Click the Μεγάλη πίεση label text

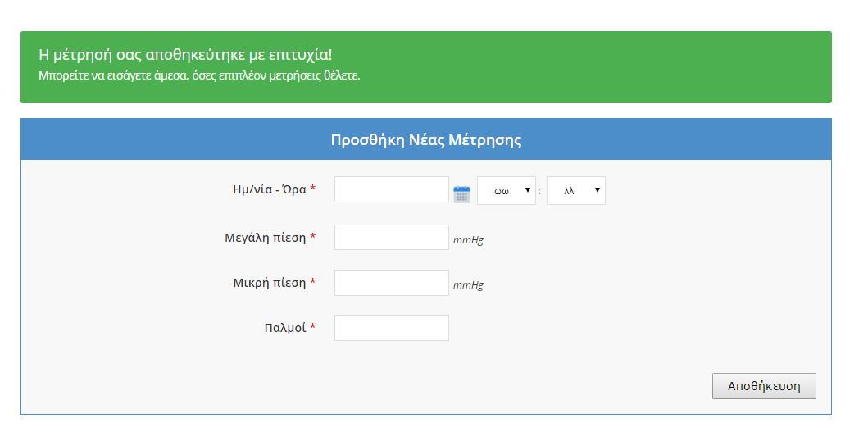coord(265,238)
